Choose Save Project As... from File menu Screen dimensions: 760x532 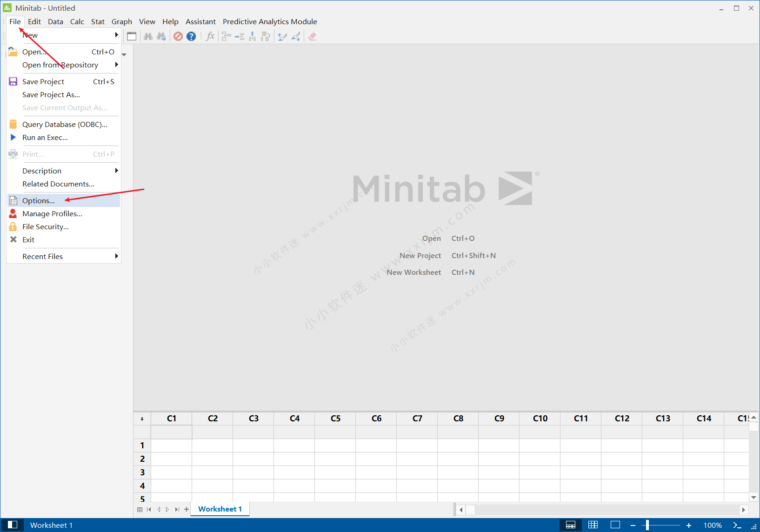coord(64,94)
